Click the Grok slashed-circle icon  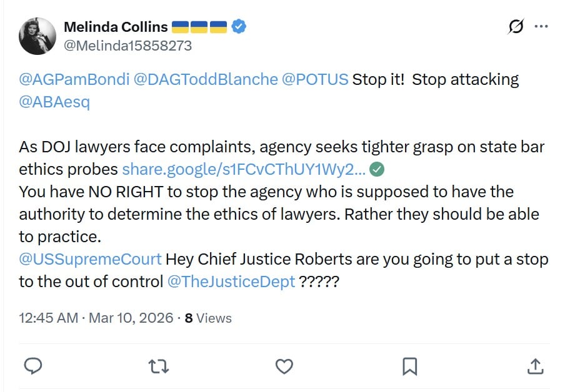516,27
